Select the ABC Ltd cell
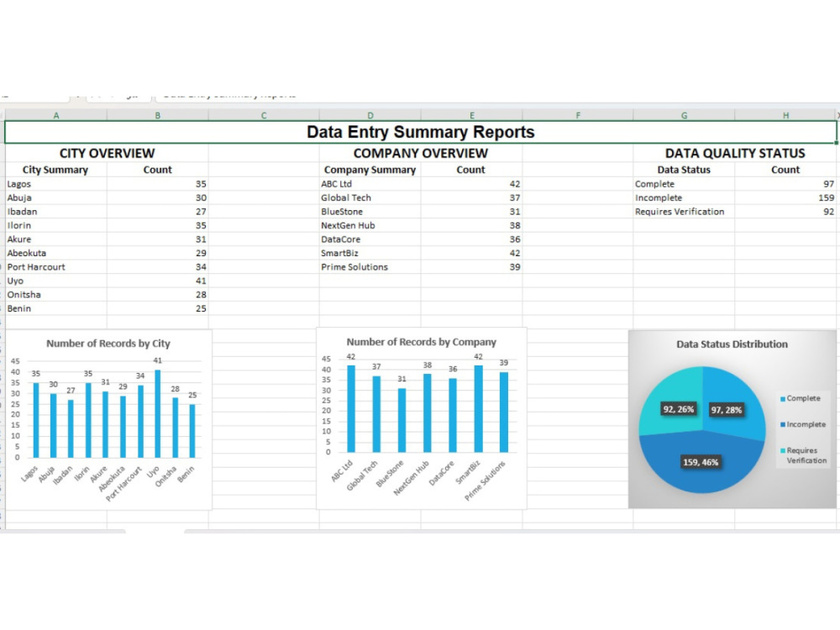The height and width of the screenshot is (630, 840). pos(370,184)
